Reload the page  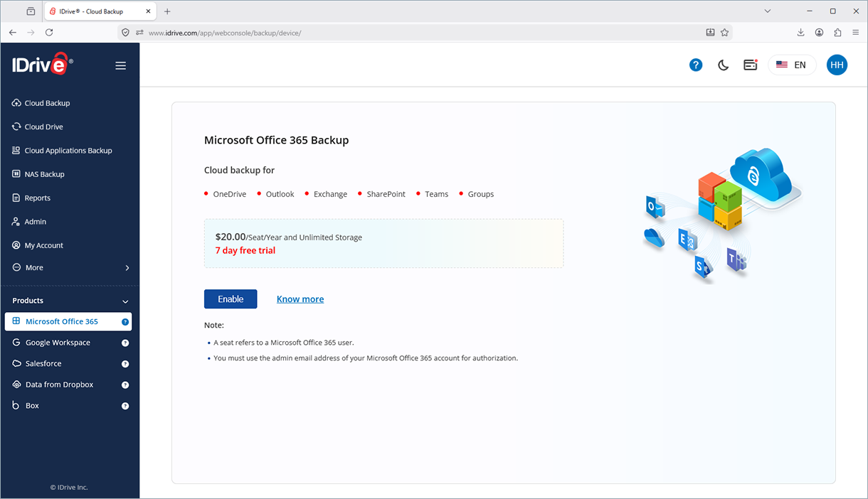[49, 32]
